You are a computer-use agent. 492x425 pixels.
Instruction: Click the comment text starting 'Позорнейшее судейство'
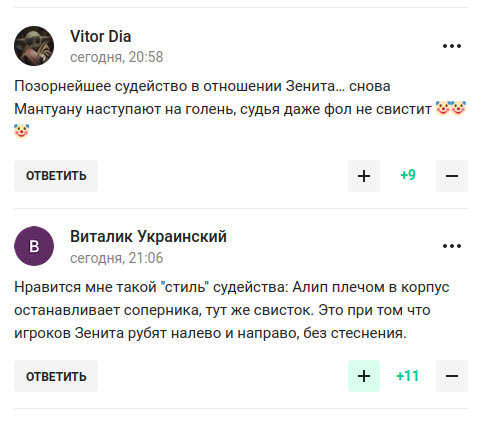(240, 109)
